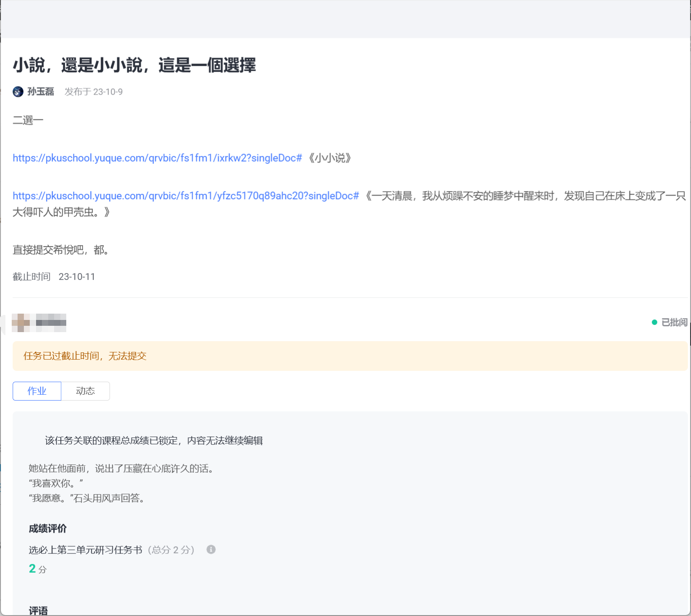Click the green 已批阅 status dot

(x=654, y=322)
